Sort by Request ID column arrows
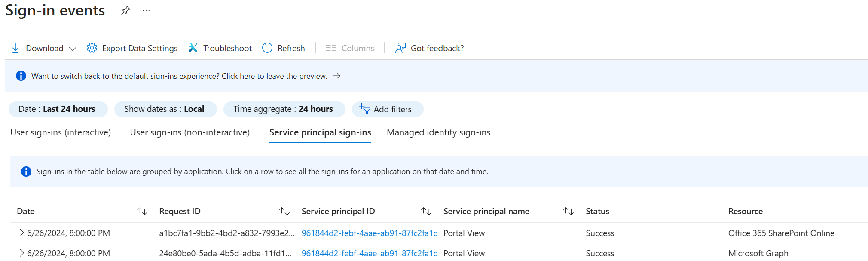The image size is (868, 261). (x=284, y=211)
